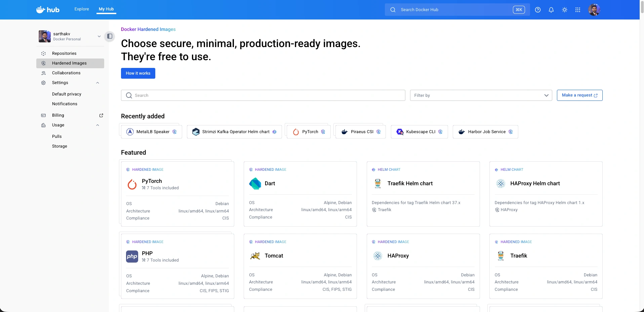Open the Tomcat hardened image card title
The image size is (644, 312).
coord(274,256)
